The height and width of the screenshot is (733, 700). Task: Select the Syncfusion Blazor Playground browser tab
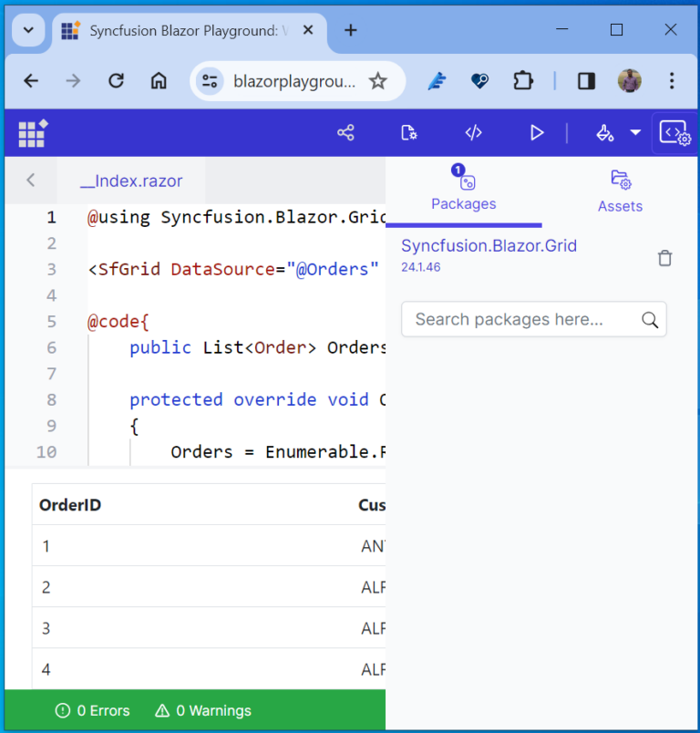click(x=190, y=31)
